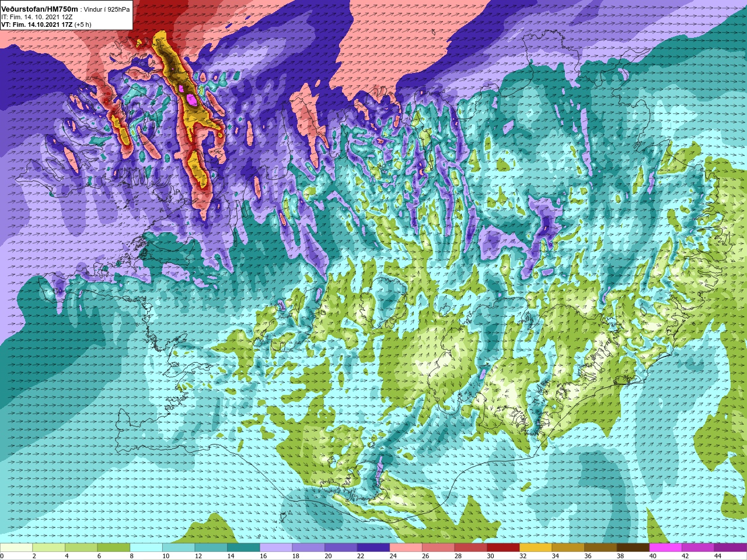Click the legend number '36'
This screenshot has width=747, height=560.
tap(588, 556)
